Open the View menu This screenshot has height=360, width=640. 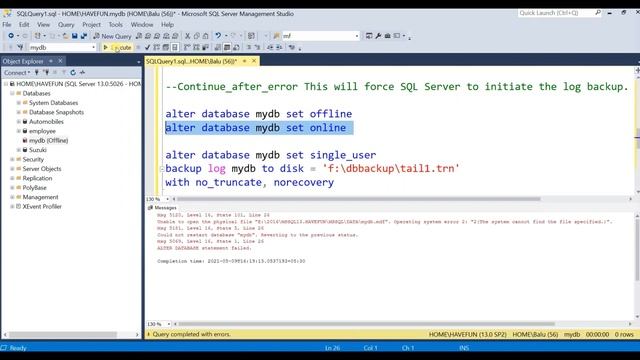pos(43,24)
